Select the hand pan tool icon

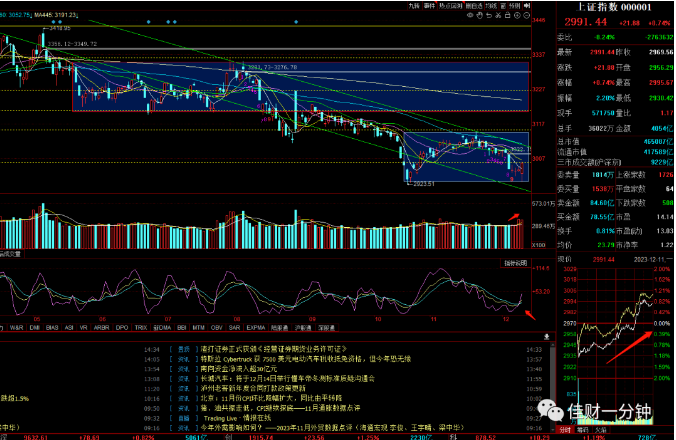point(479,15)
